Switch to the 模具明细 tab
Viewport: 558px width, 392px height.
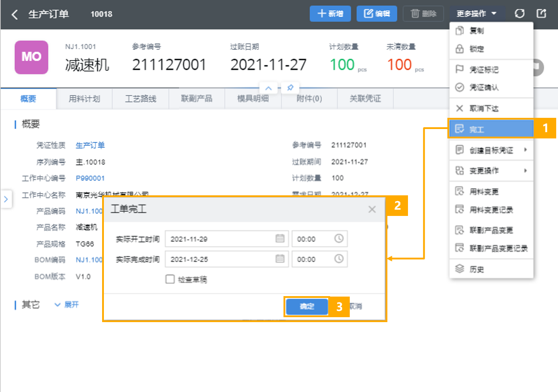[253, 99]
